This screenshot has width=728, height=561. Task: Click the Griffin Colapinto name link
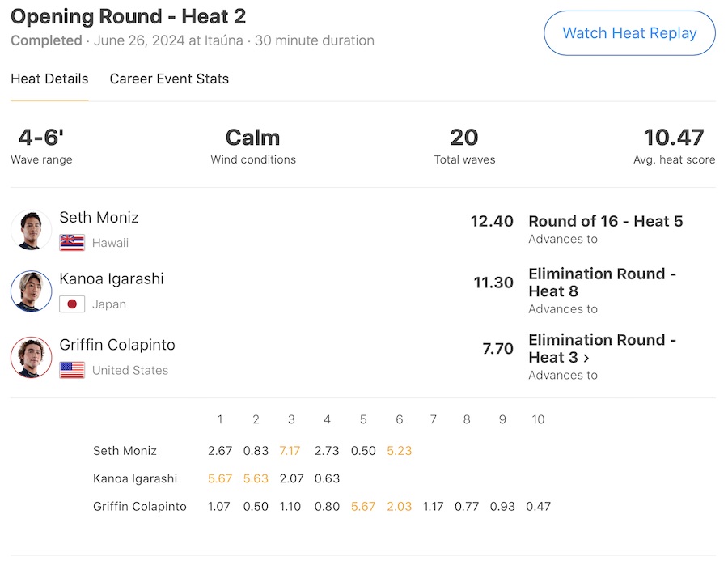pos(117,344)
